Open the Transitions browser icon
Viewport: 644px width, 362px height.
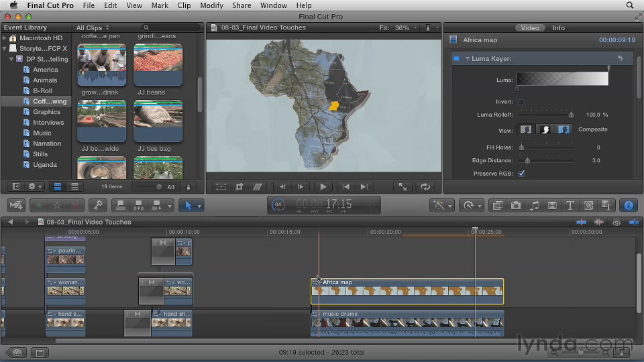(552, 205)
